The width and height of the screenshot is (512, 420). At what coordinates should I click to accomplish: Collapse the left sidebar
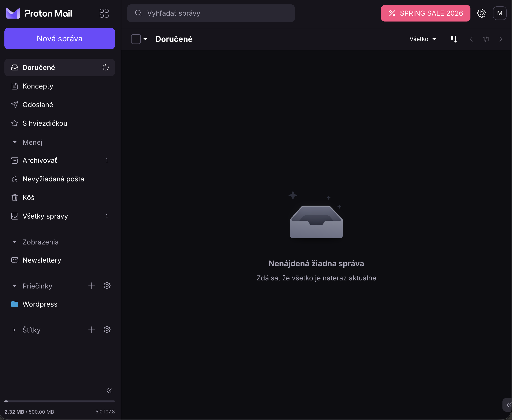109,391
